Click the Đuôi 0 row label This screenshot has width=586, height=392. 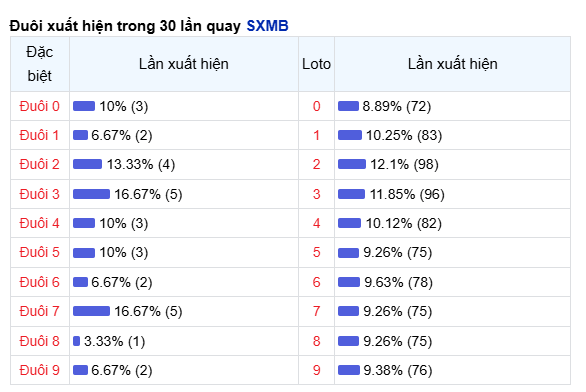pos(40,106)
